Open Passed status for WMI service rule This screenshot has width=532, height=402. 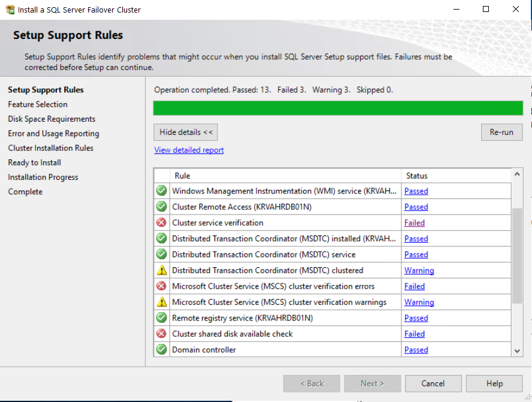[x=416, y=191]
